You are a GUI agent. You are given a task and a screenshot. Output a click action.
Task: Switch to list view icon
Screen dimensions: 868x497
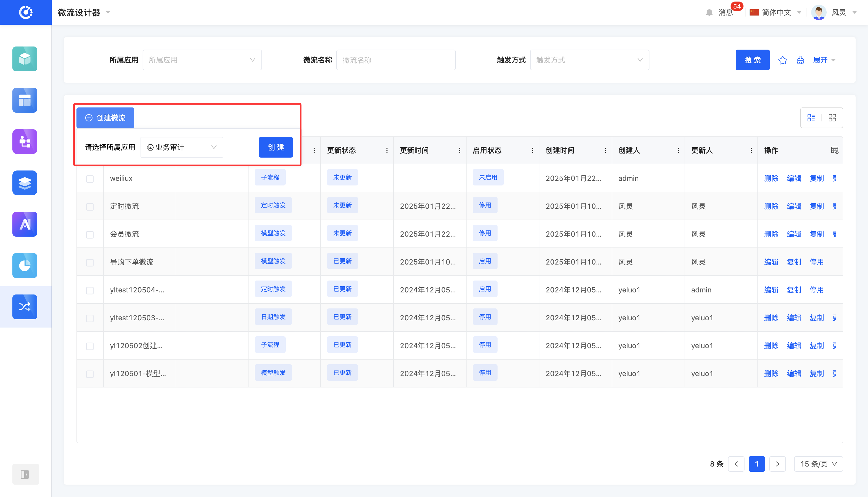click(811, 118)
